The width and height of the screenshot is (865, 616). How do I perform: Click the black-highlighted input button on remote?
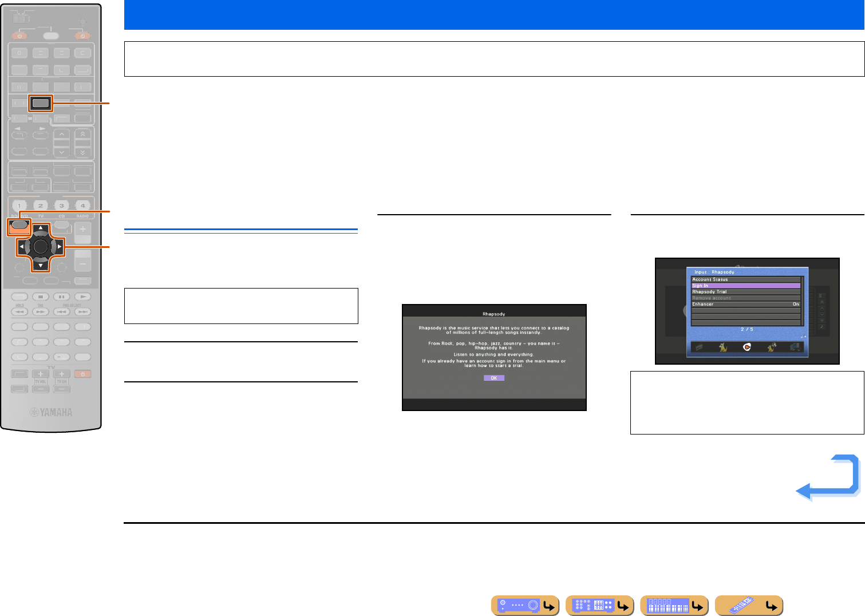41,104
